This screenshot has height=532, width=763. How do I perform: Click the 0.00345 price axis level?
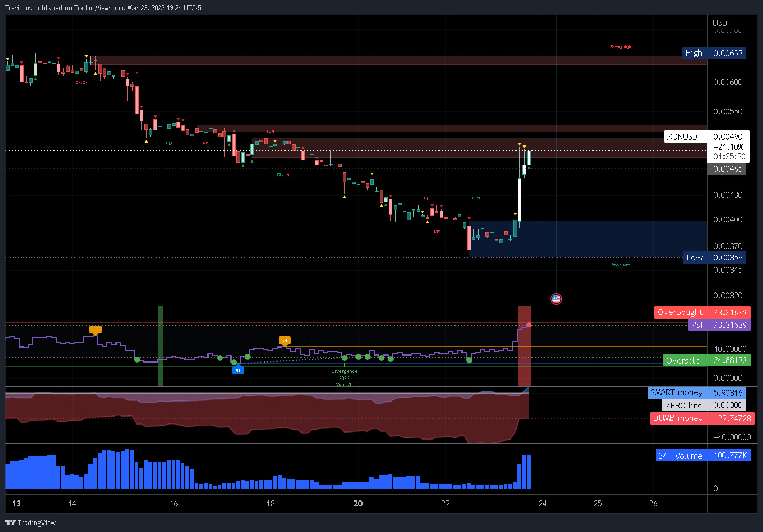tap(728, 269)
